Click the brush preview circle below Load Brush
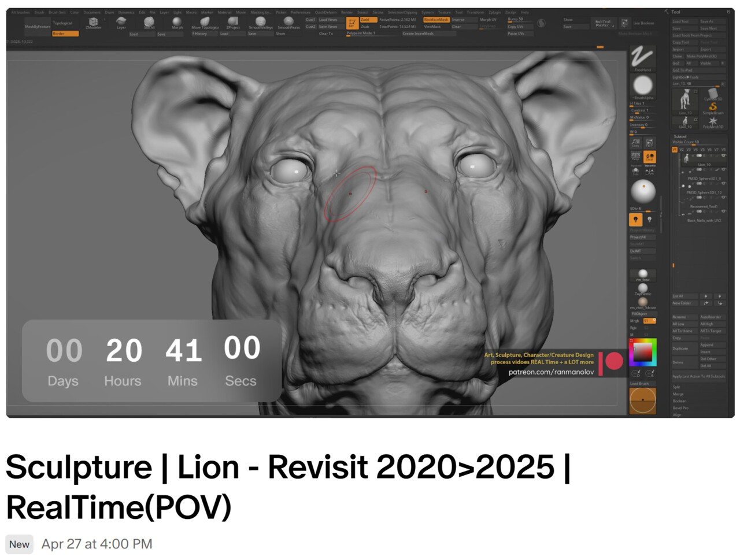 pos(642,400)
